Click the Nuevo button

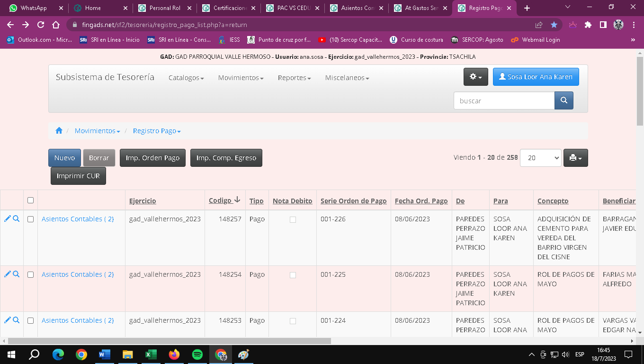coord(64,158)
